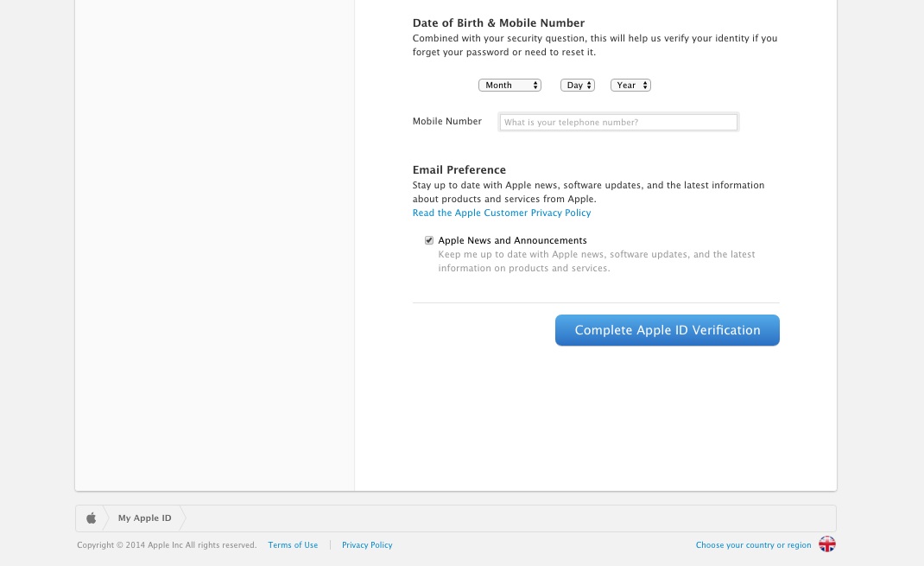The height and width of the screenshot is (566, 924).
Task: Click the Apple logo in the footer
Action: tap(91, 517)
